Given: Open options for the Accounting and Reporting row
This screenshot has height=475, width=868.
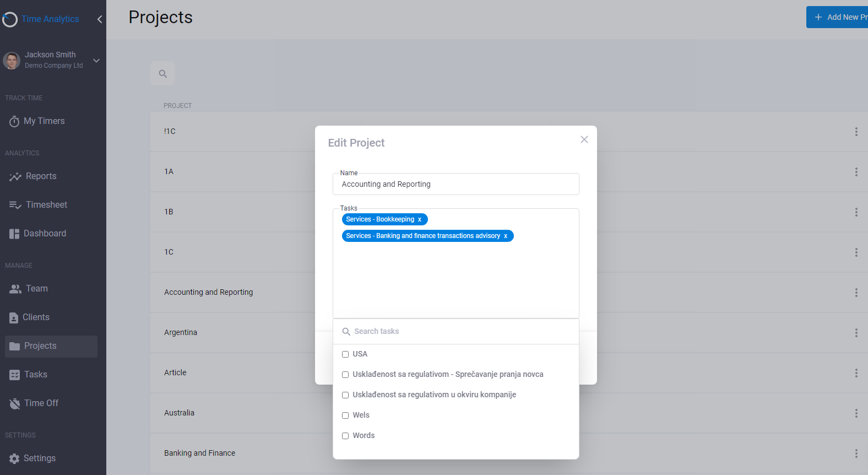Looking at the screenshot, I should (x=856, y=293).
